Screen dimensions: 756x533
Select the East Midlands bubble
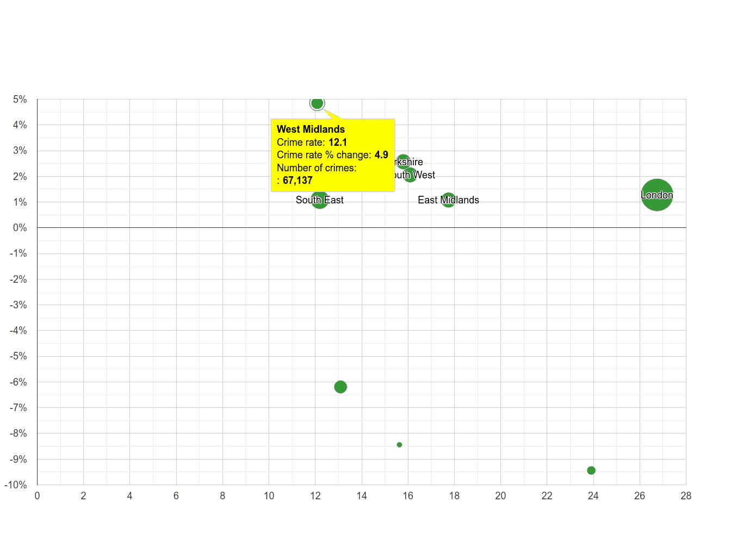(448, 200)
